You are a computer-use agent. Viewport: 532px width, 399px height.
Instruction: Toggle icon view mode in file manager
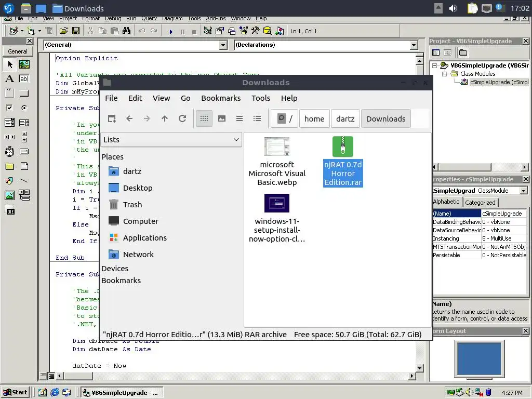click(x=204, y=118)
